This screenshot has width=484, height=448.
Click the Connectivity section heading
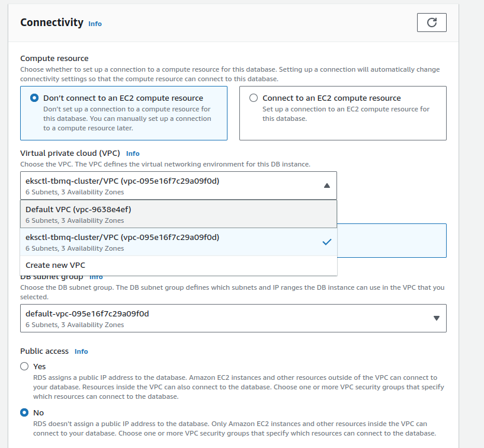51,23
